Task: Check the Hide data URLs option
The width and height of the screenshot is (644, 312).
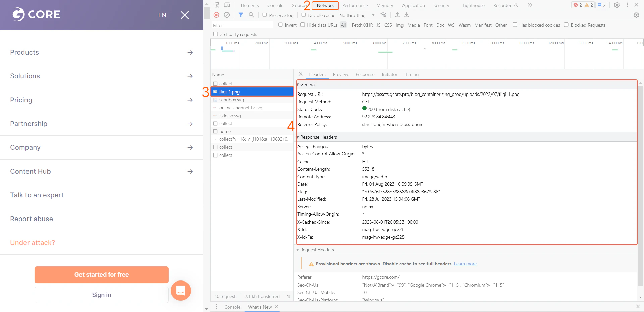Action: 302,25
